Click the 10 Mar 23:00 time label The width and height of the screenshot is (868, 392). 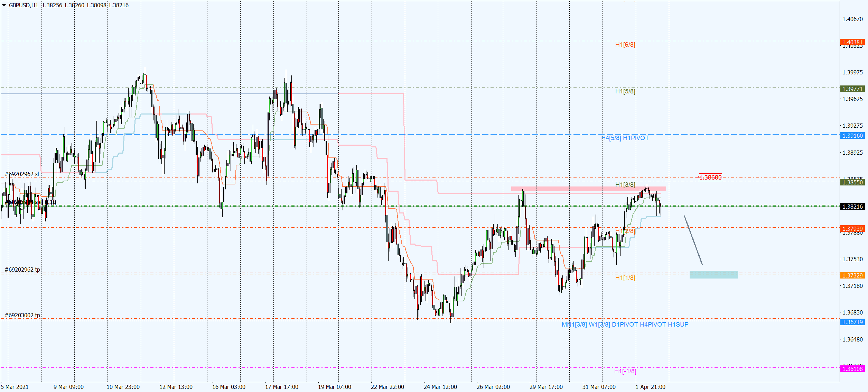coord(123,387)
